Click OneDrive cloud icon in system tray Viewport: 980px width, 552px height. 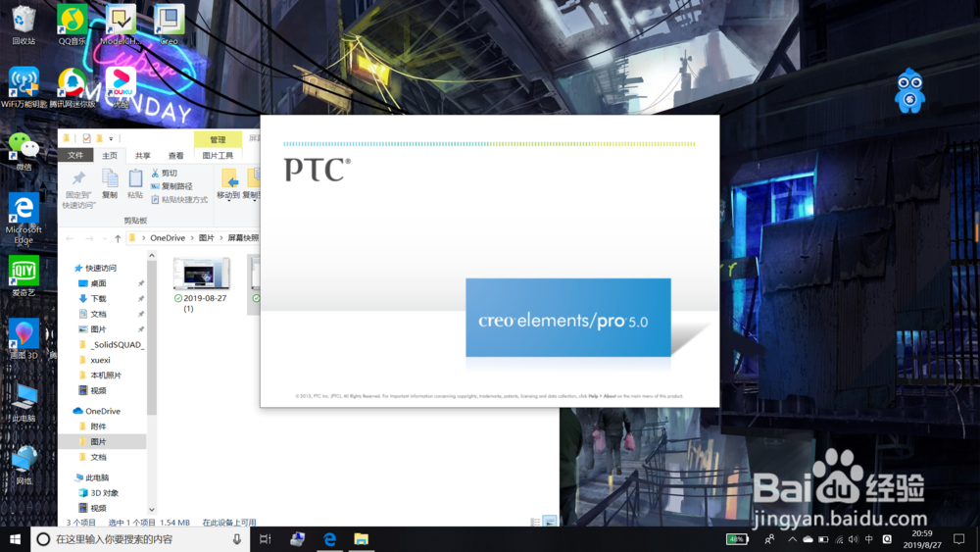[808, 539]
